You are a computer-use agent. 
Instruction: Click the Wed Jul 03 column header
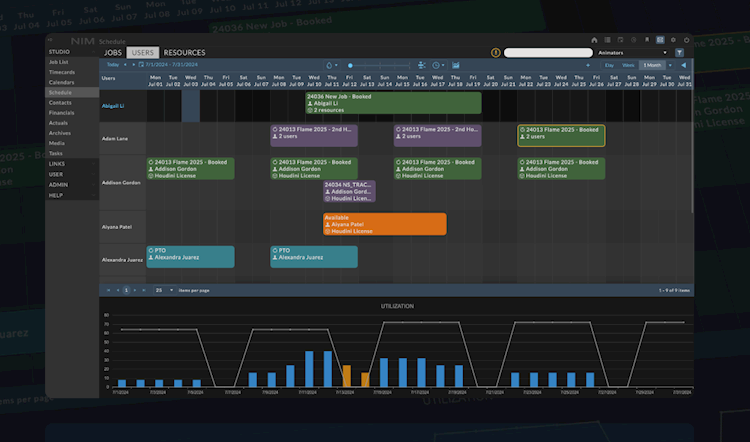tap(190, 80)
